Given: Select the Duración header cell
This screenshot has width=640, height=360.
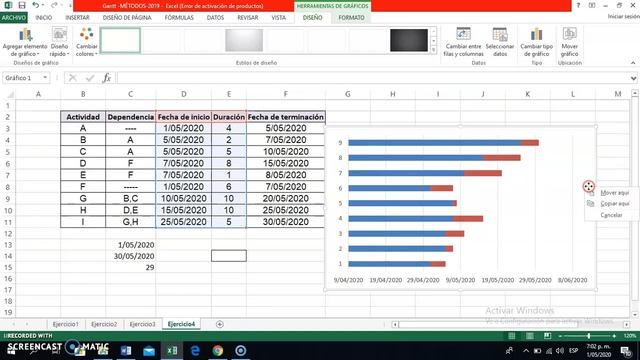Looking at the screenshot, I should [229, 117].
